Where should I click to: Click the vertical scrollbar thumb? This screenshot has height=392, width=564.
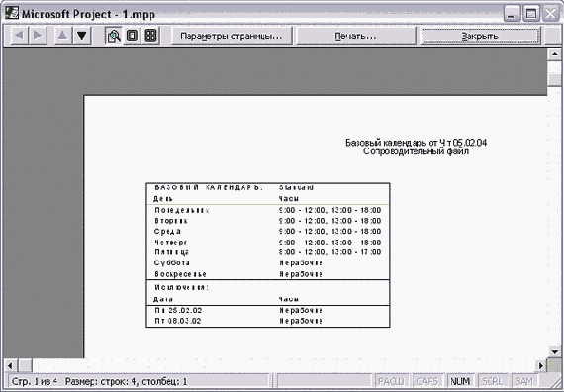[555, 74]
